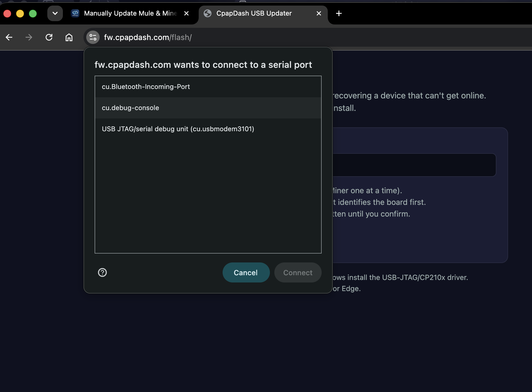
Task: Select USB JTAG/serial debug unit port
Action: point(208,129)
